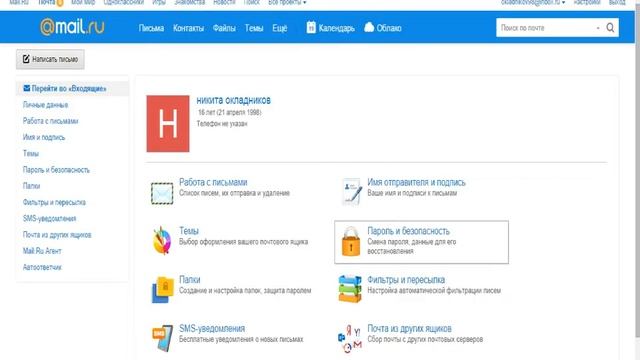
Task: Open the Календарь calendar icon
Action: coord(311,27)
